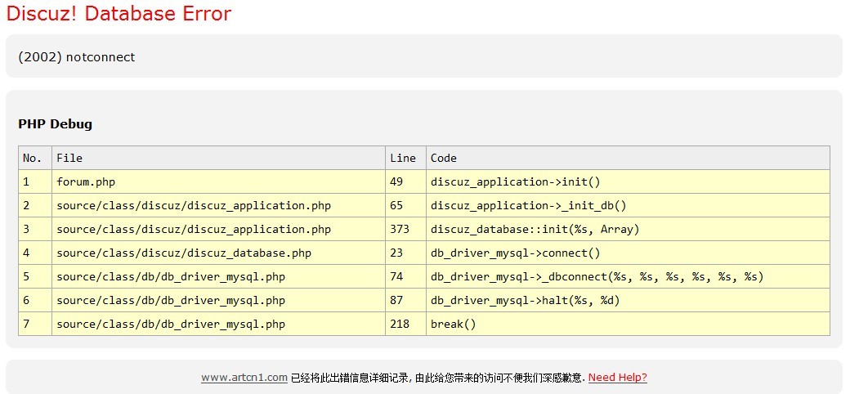
Task: Click row number 2 in No. column
Action: (35, 206)
